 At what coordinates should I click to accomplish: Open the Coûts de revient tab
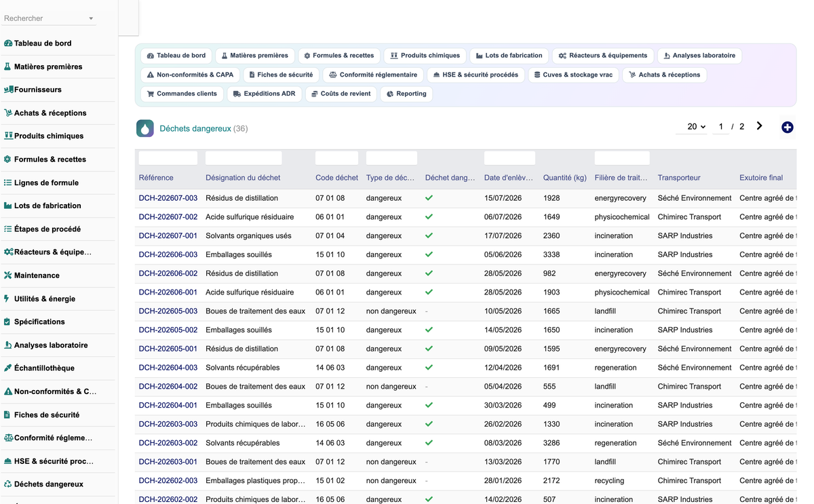341,94
